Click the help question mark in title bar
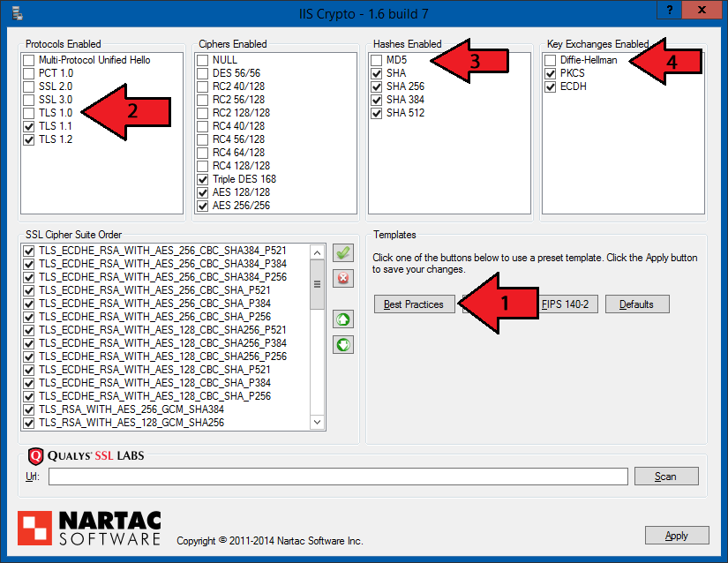Screen dimensions: 728x563 click(669, 10)
